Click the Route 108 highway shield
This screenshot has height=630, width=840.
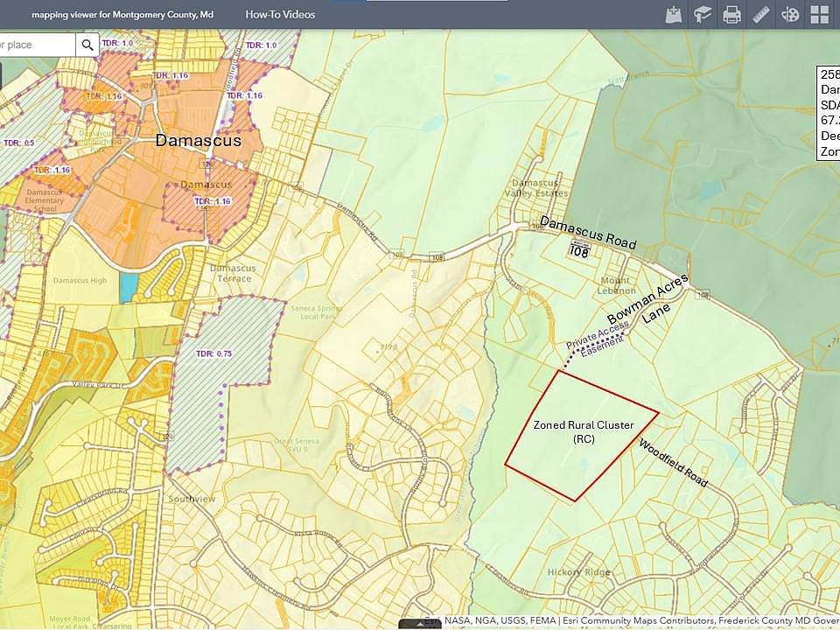(x=578, y=251)
